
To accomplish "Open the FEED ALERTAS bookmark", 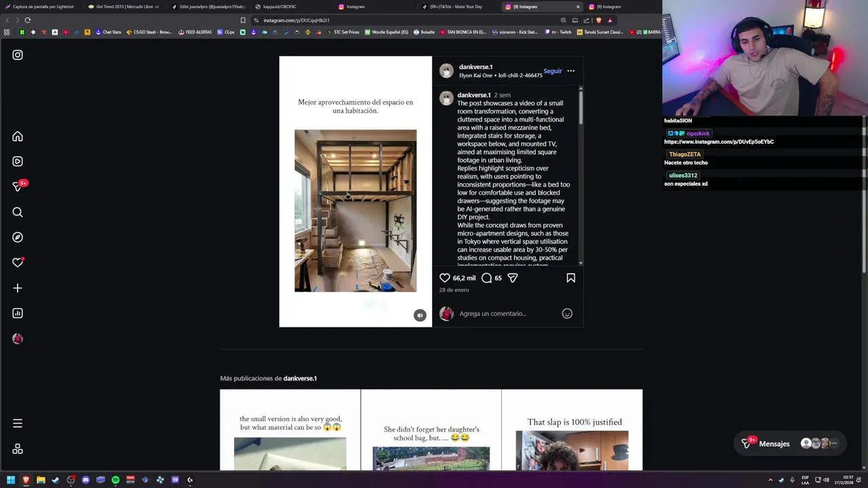I will click(195, 32).
